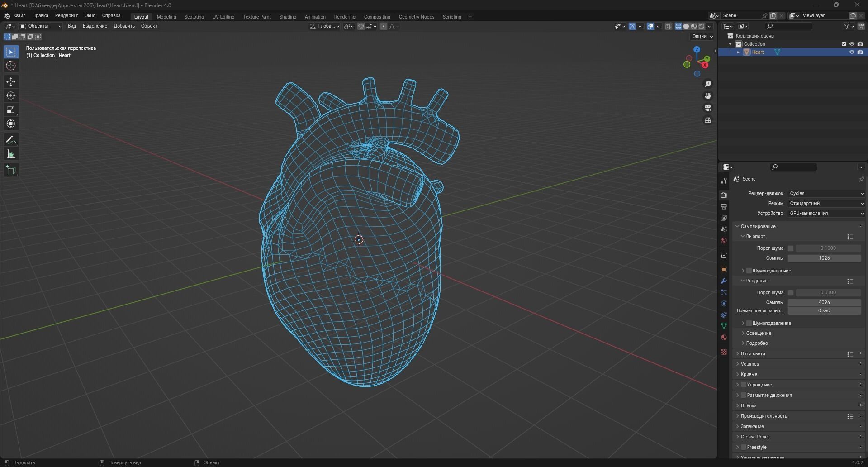Expand the Производительность panel
The image size is (868, 467).
(764, 416)
